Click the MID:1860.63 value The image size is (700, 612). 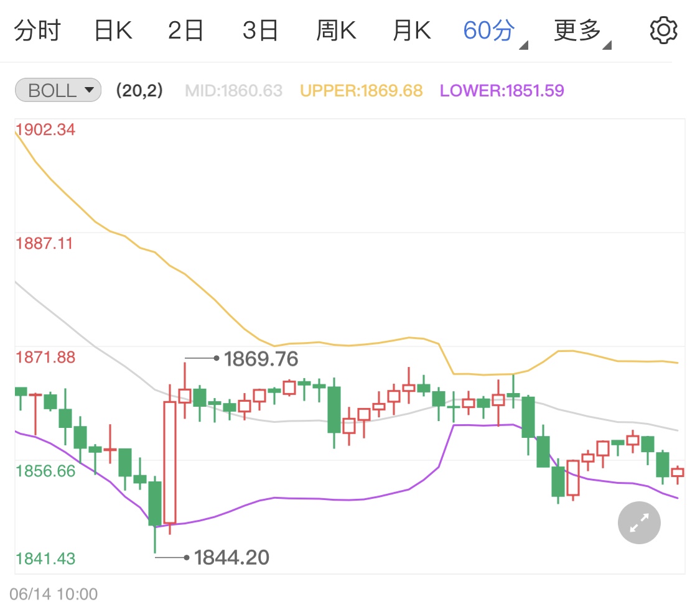(233, 91)
